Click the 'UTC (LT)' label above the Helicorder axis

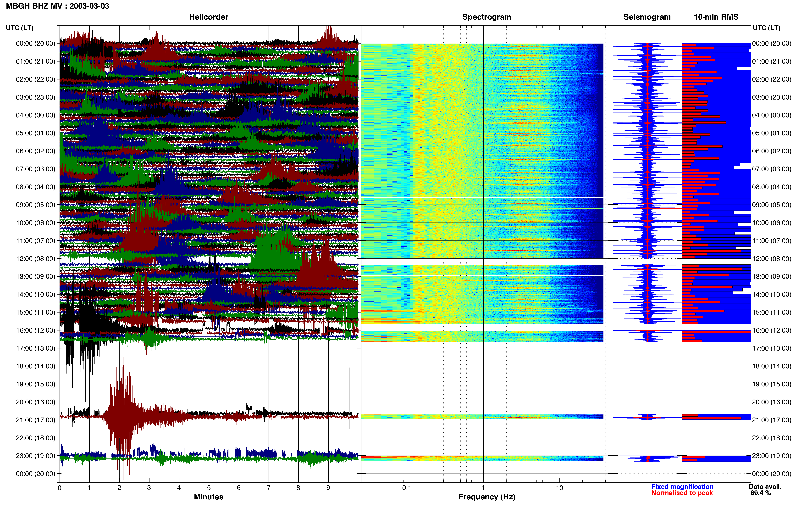19,28
